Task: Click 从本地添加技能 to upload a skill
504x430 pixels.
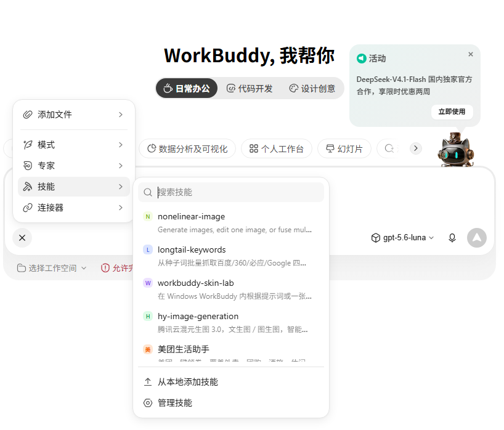Action: click(231, 382)
